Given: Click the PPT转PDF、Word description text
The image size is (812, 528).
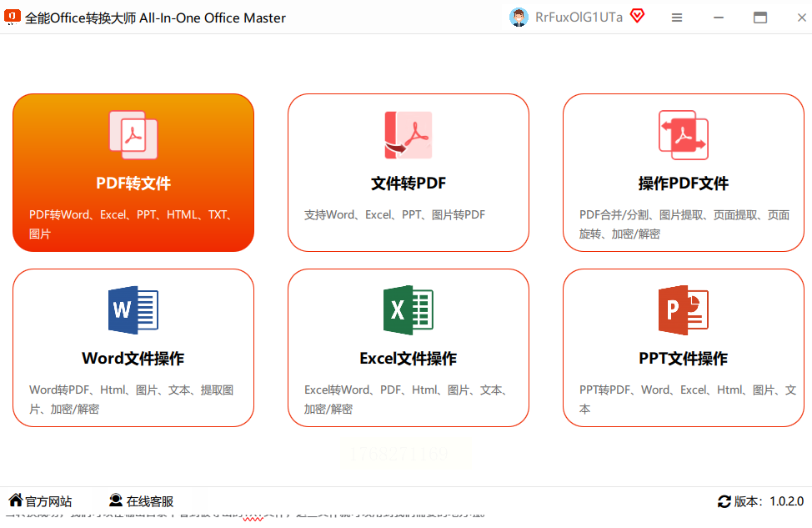Looking at the screenshot, I should click(688, 400).
